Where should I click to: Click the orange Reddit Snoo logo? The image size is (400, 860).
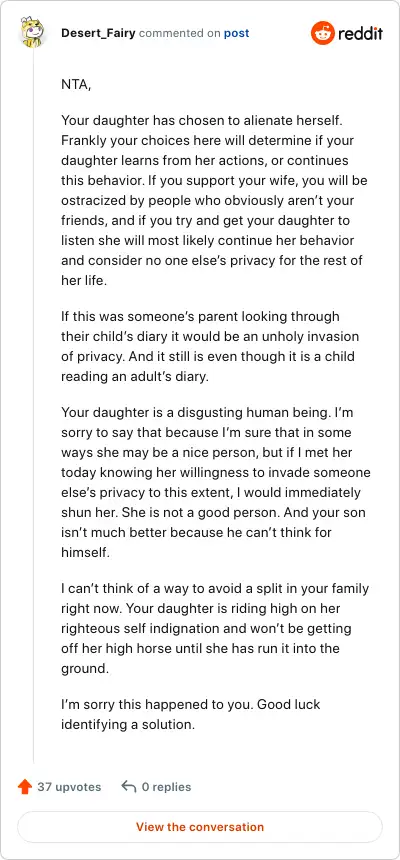(x=322, y=33)
